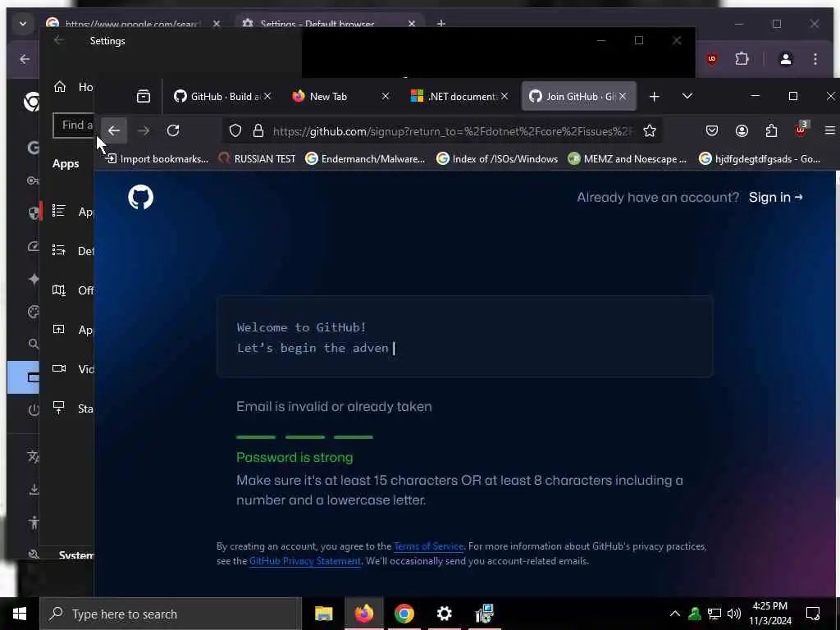Open the Terms of Service link
Viewport: 840px width, 630px height.
click(x=428, y=546)
